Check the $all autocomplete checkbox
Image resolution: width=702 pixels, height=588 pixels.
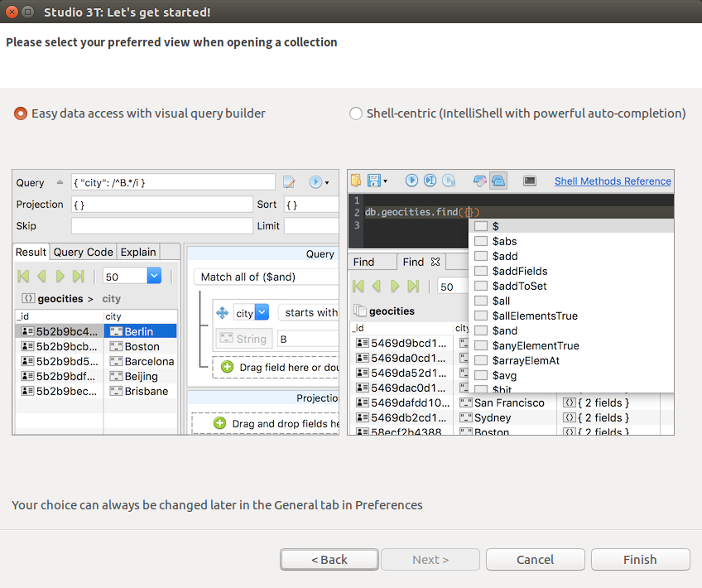(x=481, y=301)
